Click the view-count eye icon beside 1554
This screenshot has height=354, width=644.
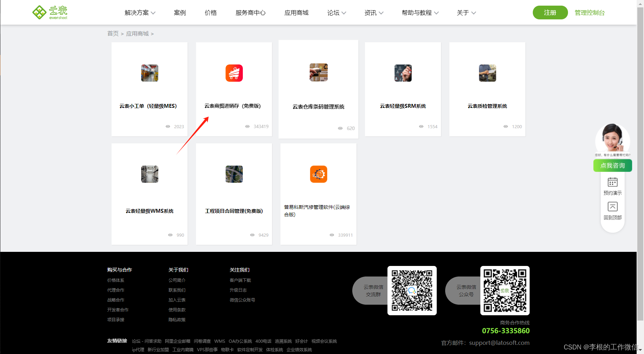pos(421,126)
